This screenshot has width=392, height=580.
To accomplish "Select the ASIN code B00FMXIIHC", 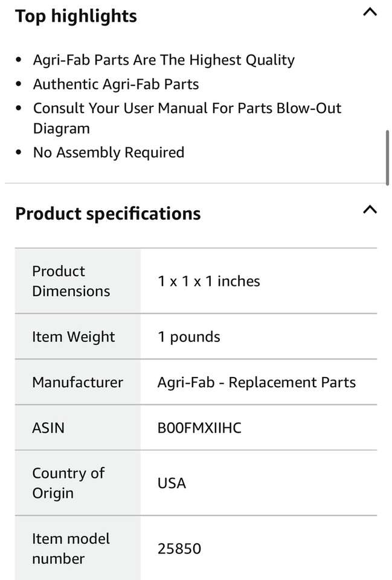I will point(199,428).
